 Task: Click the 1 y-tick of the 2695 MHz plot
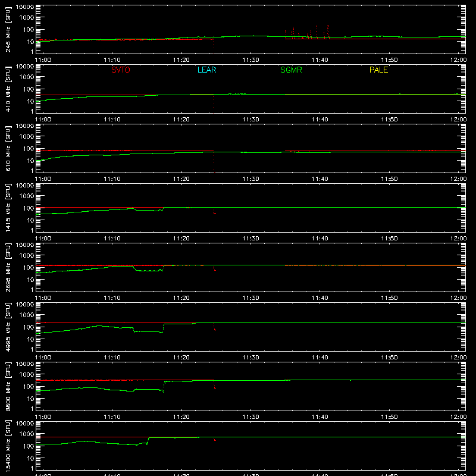coord(32,290)
